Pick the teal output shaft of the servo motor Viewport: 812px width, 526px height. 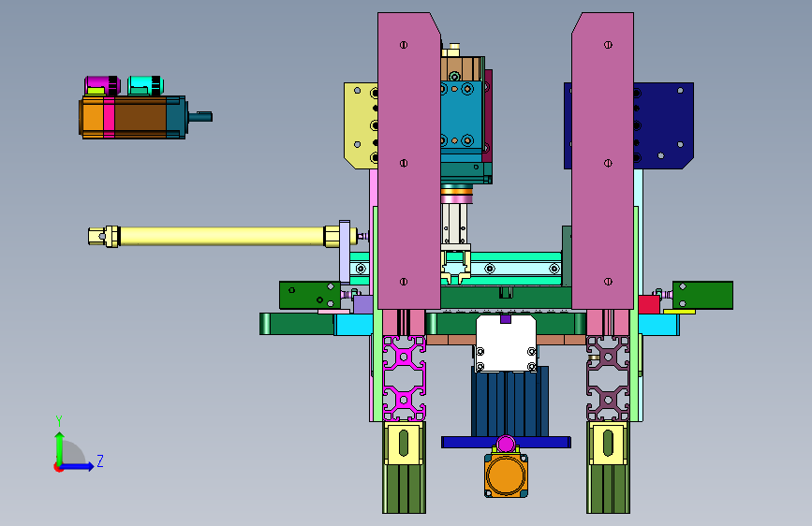[x=200, y=116]
